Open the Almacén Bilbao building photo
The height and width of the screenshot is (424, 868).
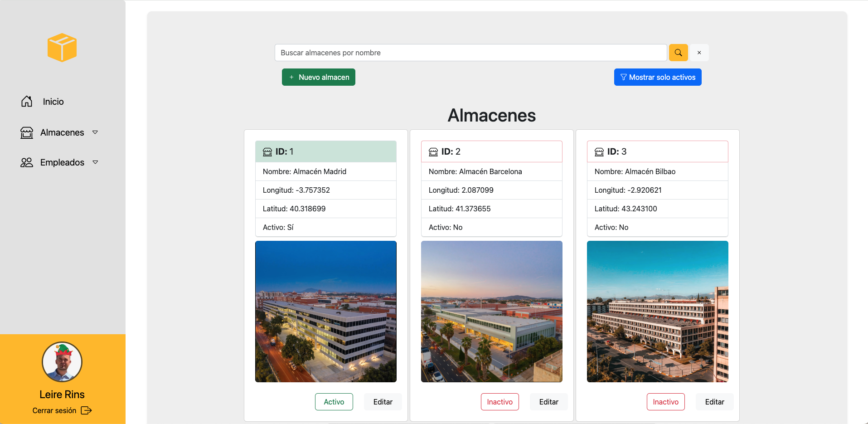click(658, 312)
